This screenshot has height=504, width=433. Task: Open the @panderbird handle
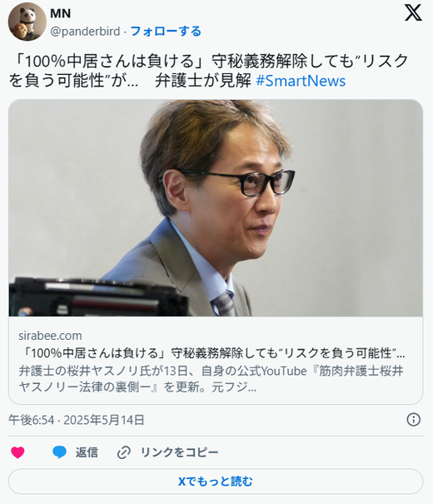(85, 32)
